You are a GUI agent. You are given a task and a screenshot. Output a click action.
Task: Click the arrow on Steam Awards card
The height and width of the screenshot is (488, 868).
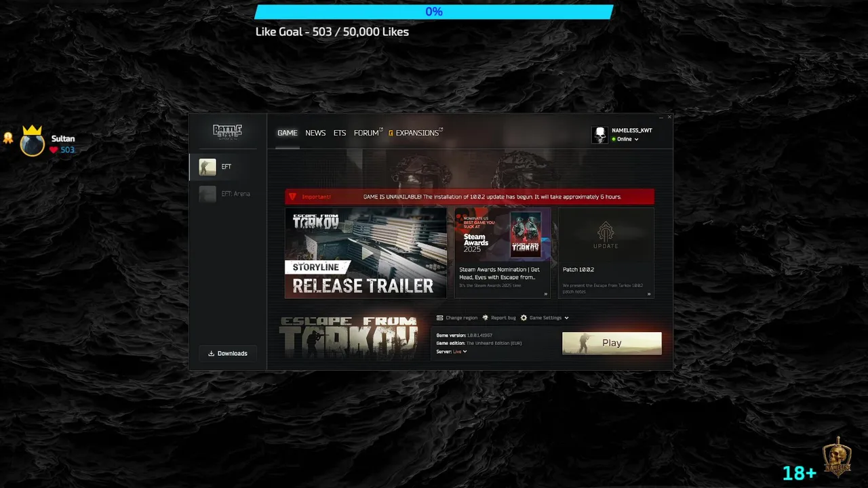545,294
